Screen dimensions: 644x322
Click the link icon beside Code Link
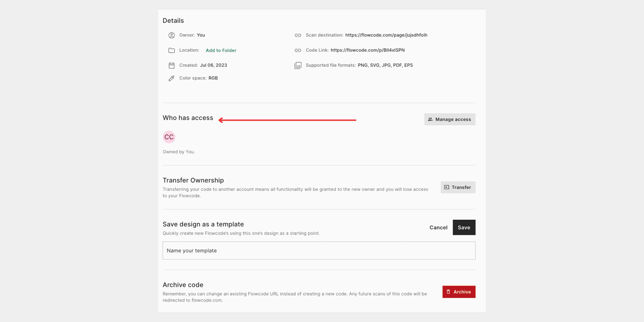tap(298, 50)
